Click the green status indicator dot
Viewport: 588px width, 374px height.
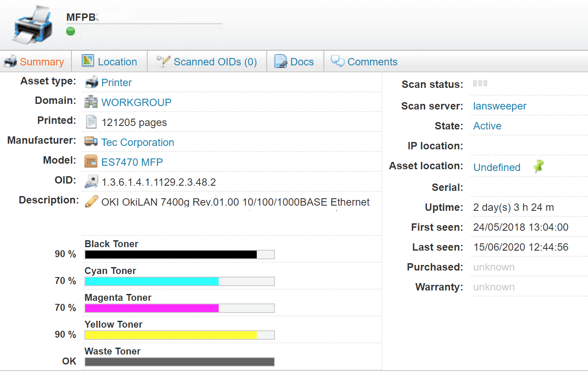pyautogui.click(x=71, y=31)
